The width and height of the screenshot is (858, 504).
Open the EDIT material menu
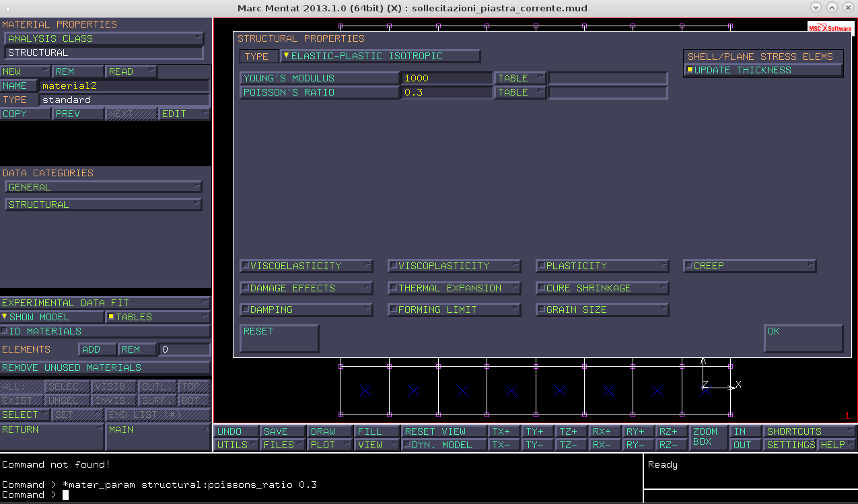point(184,114)
